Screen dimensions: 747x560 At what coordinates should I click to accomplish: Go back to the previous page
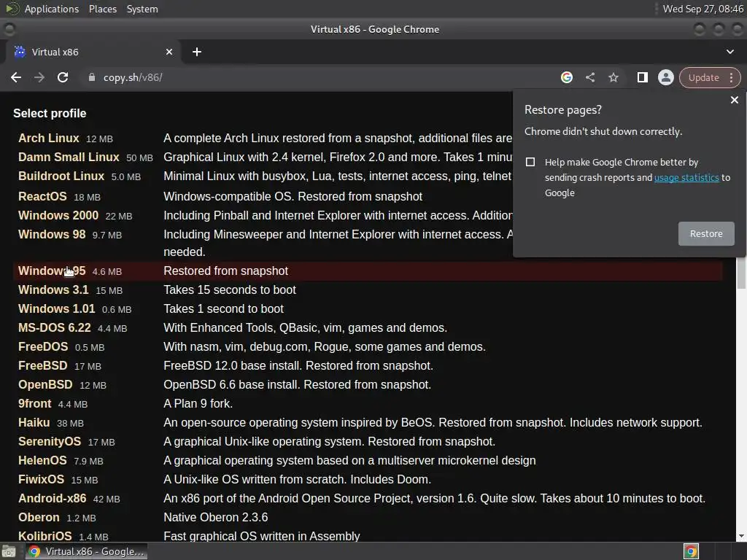[x=16, y=77]
